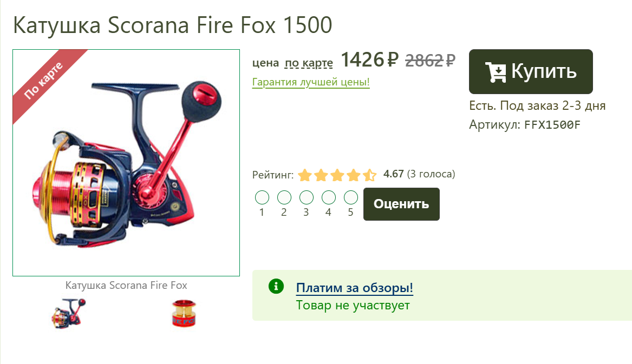632x364 pixels.
Task: Select the full reel thumbnail
Action: pyautogui.click(x=69, y=313)
